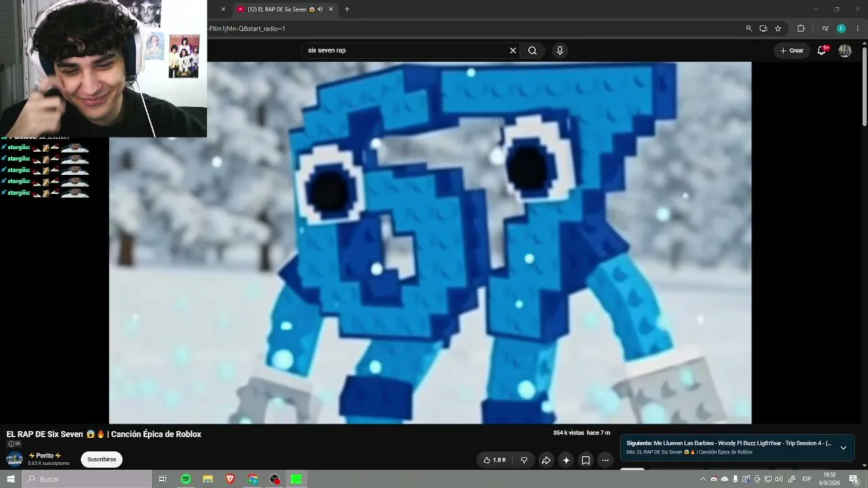
Task: Open the Windows notification center
Action: coord(854,479)
